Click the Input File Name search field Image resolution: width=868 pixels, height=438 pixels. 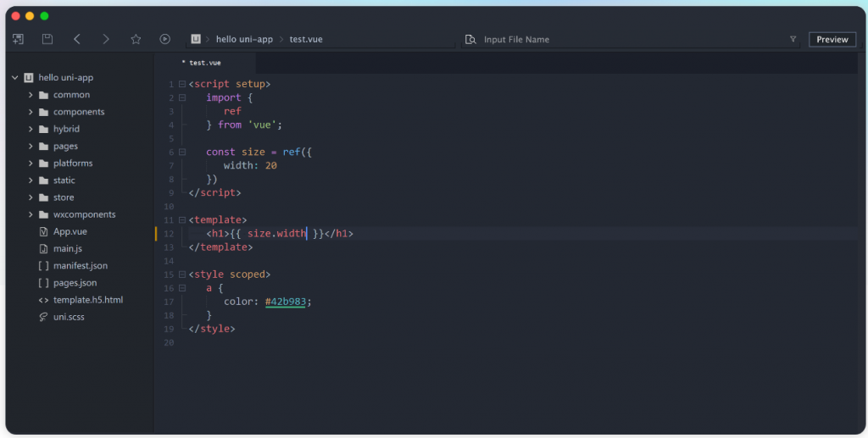pyautogui.click(x=631, y=39)
